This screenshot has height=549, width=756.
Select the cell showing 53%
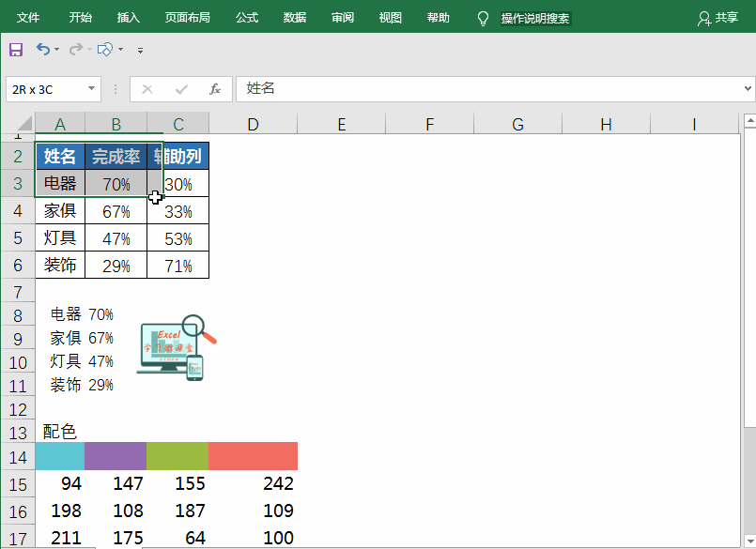(x=177, y=238)
